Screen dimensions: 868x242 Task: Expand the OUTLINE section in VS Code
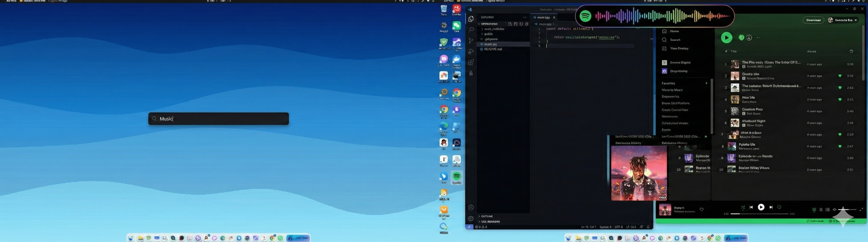486,216
